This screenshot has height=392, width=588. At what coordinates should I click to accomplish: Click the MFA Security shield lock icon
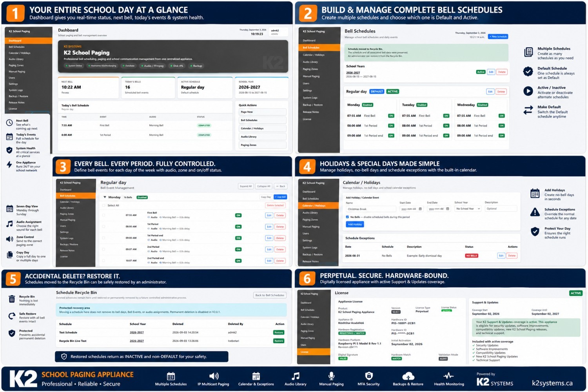(x=369, y=376)
